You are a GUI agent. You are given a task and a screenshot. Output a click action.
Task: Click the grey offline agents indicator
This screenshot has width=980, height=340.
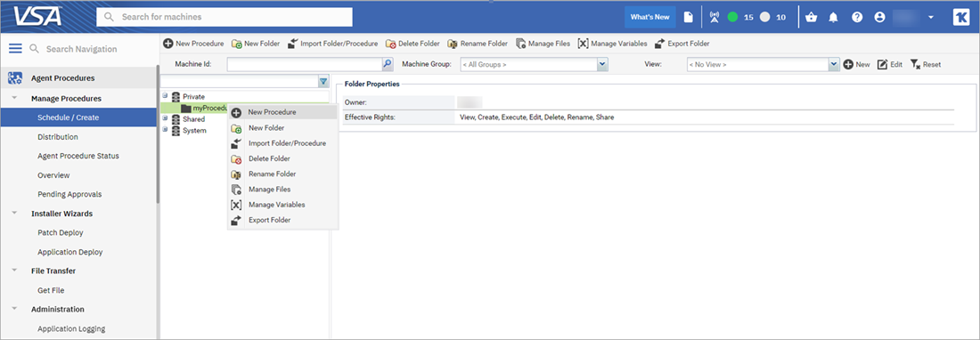click(x=765, y=18)
